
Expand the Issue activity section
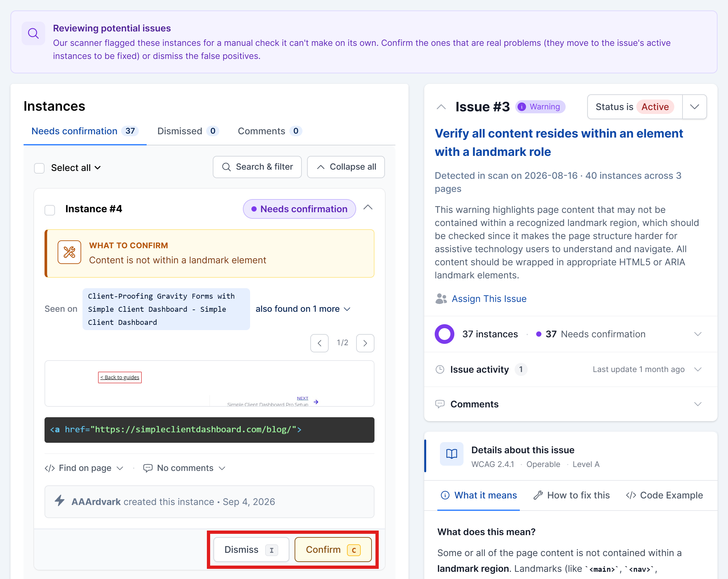[x=570, y=369]
